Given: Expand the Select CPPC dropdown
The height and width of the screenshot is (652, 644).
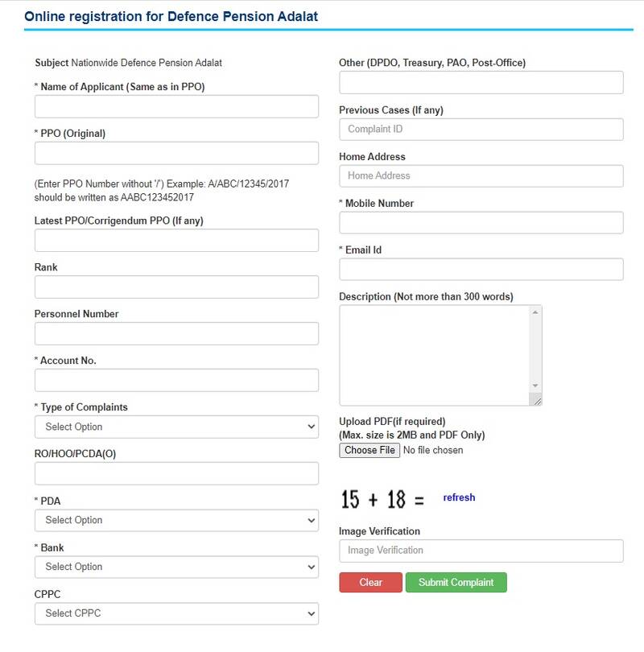Looking at the screenshot, I should coord(176,613).
